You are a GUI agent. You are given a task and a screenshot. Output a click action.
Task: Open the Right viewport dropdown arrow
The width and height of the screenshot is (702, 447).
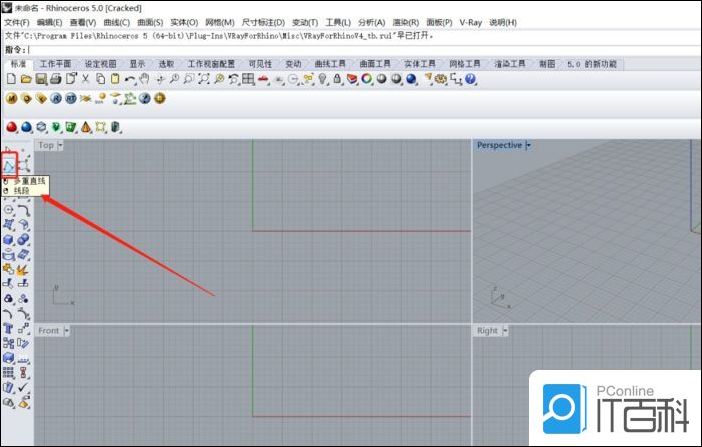(x=505, y=331)
